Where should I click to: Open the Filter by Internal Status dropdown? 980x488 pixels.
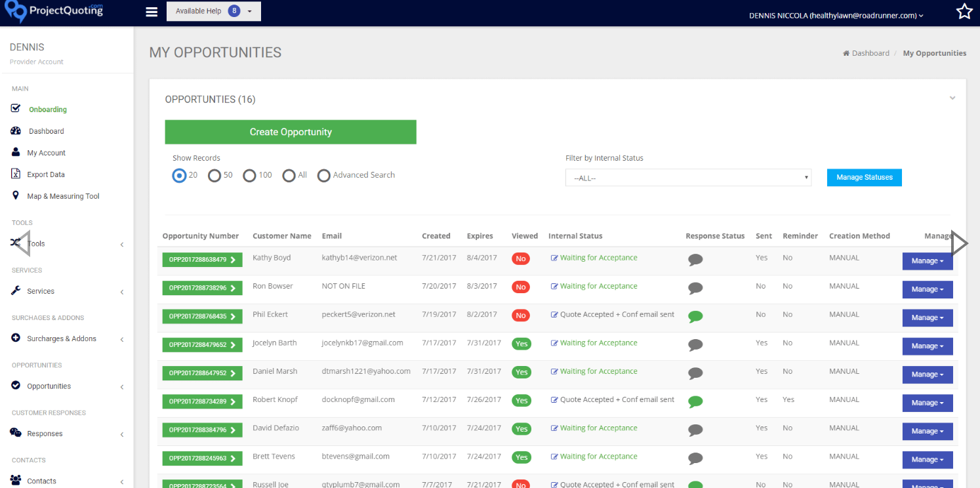click(688, 178)
